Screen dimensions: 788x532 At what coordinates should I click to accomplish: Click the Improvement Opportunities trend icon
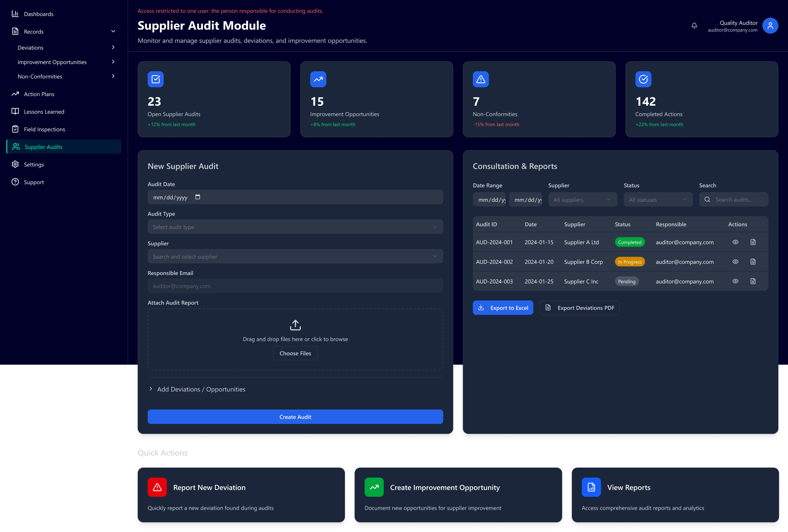[318, 79]
